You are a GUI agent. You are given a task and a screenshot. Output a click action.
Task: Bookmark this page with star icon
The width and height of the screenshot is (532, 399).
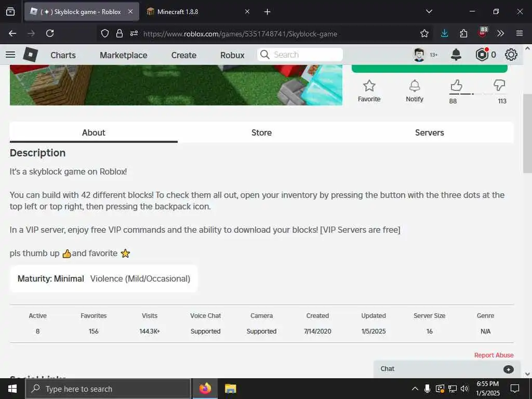[424, 33]
